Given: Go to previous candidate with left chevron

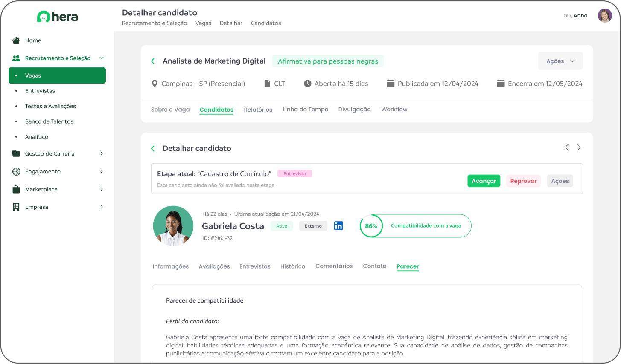Looking at the screenshot, I should [x=567, y=147].
